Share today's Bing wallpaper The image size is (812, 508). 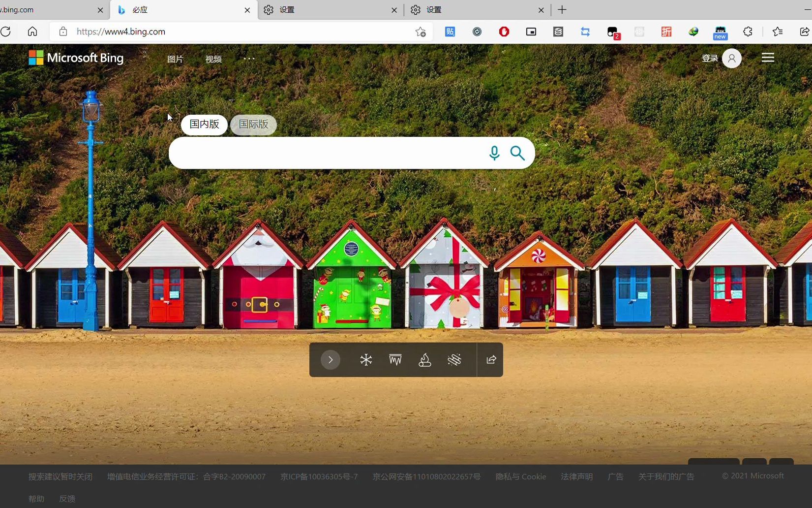491,360
